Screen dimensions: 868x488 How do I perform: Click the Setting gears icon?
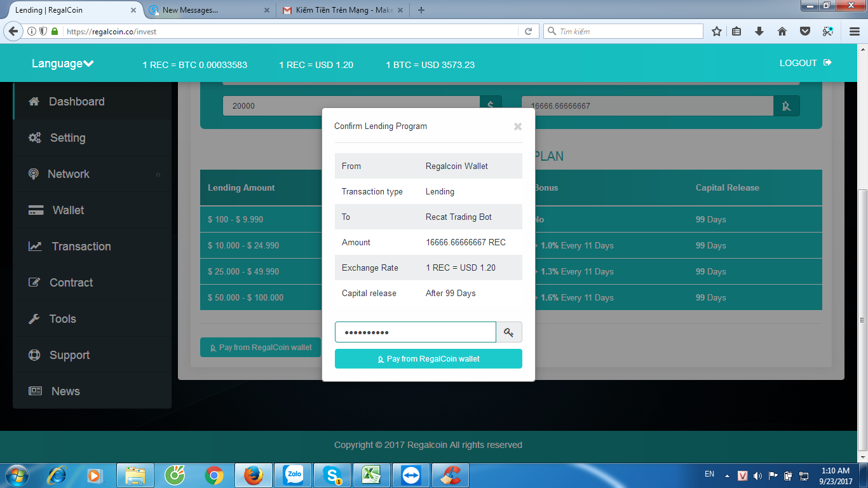35,138
